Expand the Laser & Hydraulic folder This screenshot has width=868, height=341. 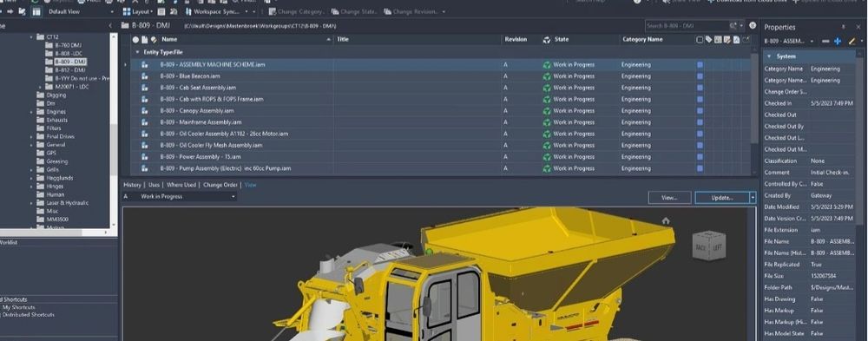tap(31, 203)
